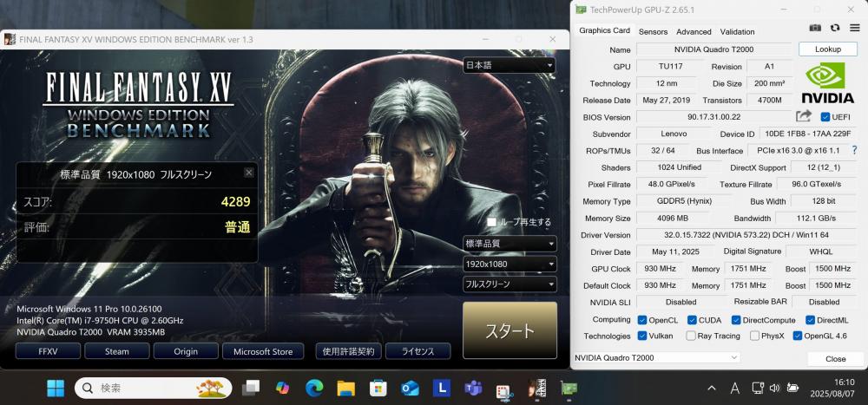Click the スタート start benchmark button
Screen dimensions: 868x405
tap(510, 330)
